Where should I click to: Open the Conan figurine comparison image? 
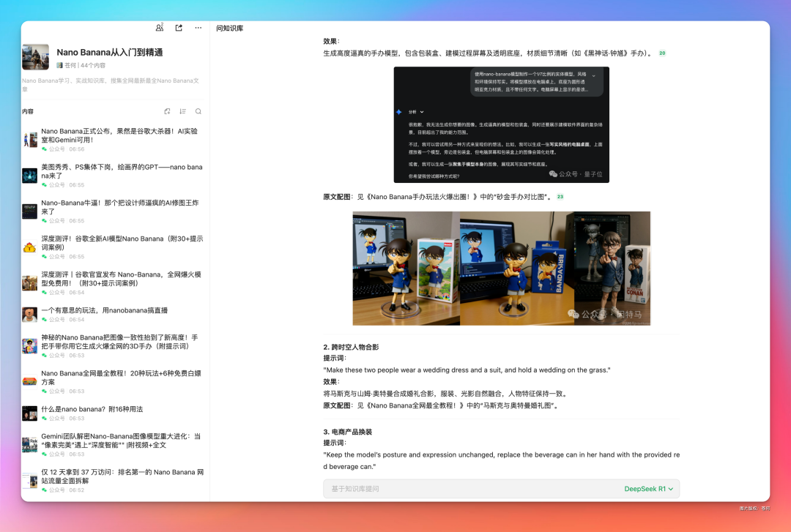click(x=502, y=269)
